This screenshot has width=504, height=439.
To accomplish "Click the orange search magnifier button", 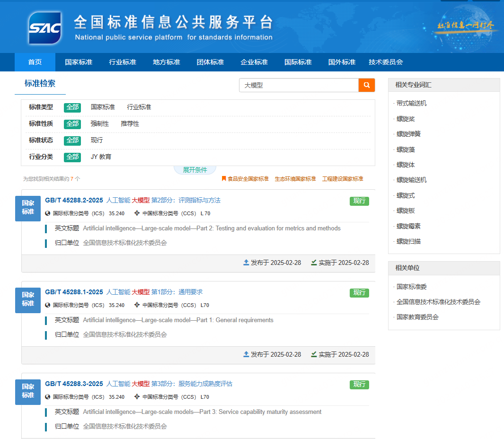I will pos(366,85).
